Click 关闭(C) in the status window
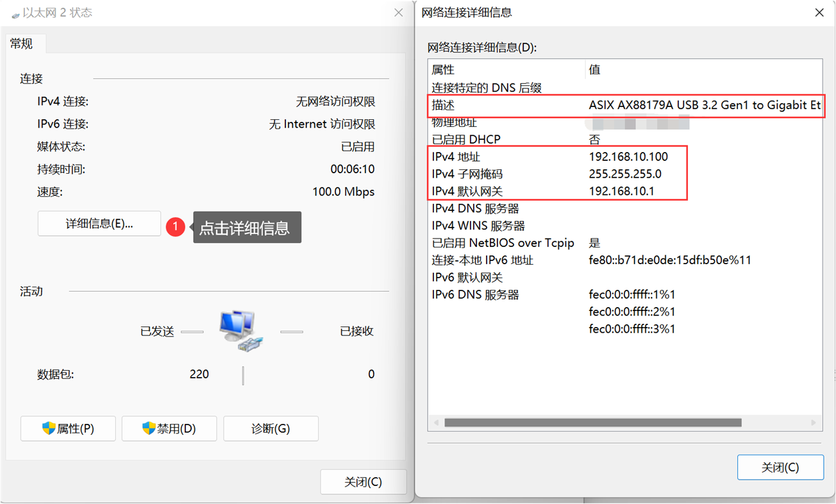836x504 pixels. 363,482
